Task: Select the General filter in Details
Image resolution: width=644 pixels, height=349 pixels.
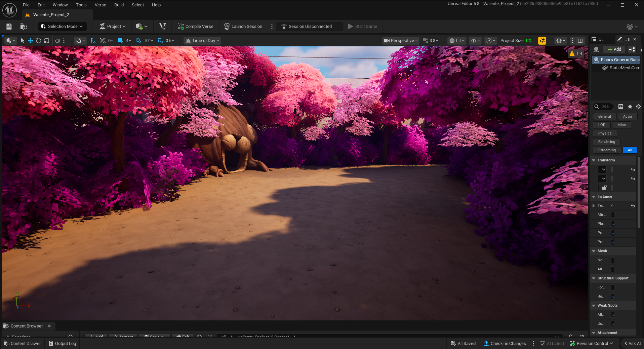Action: pos(605,117)
